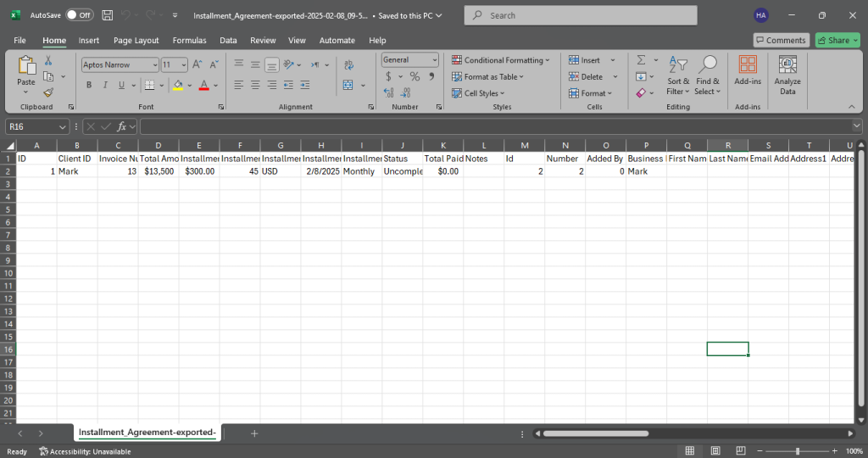Switch to the Formulas tab
The image size is (868, 458).
point(189,41)
